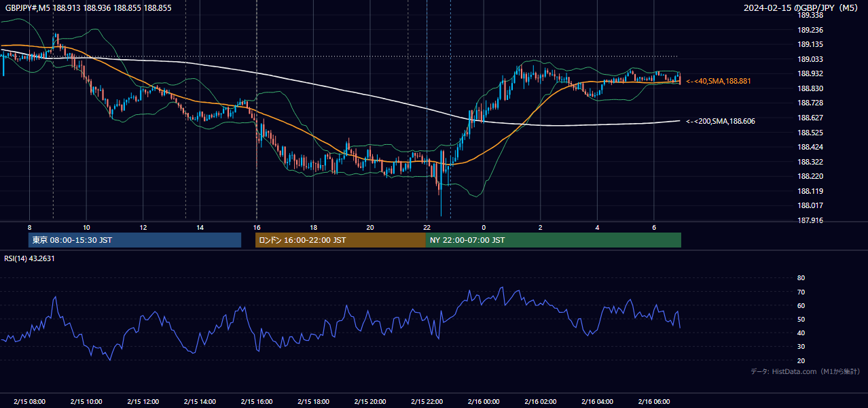Viewport: 868px width, 408px height.
Task: Click the HistData.com data source credit
Action: pos(805,371)
